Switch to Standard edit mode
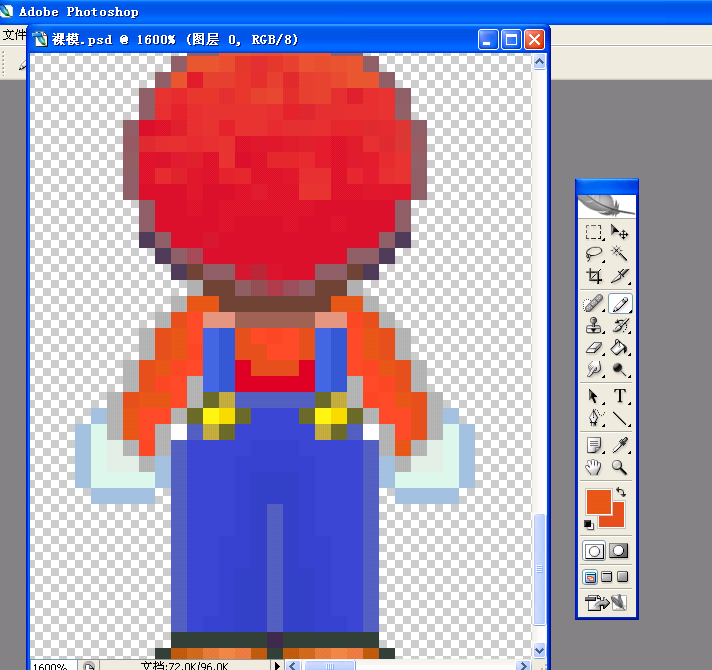Screen dimensions: 712x670 coord(594,551)
